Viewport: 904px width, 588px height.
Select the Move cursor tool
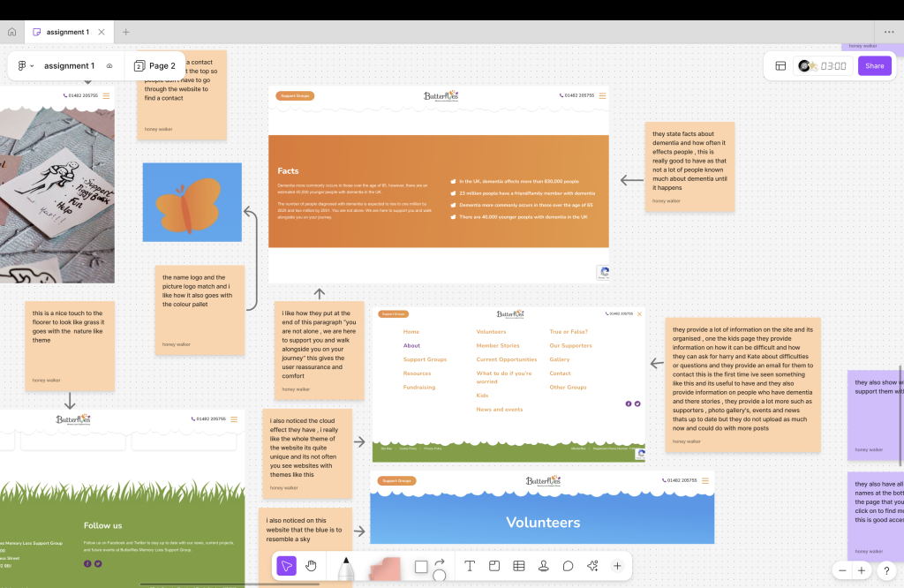[286, 566]
